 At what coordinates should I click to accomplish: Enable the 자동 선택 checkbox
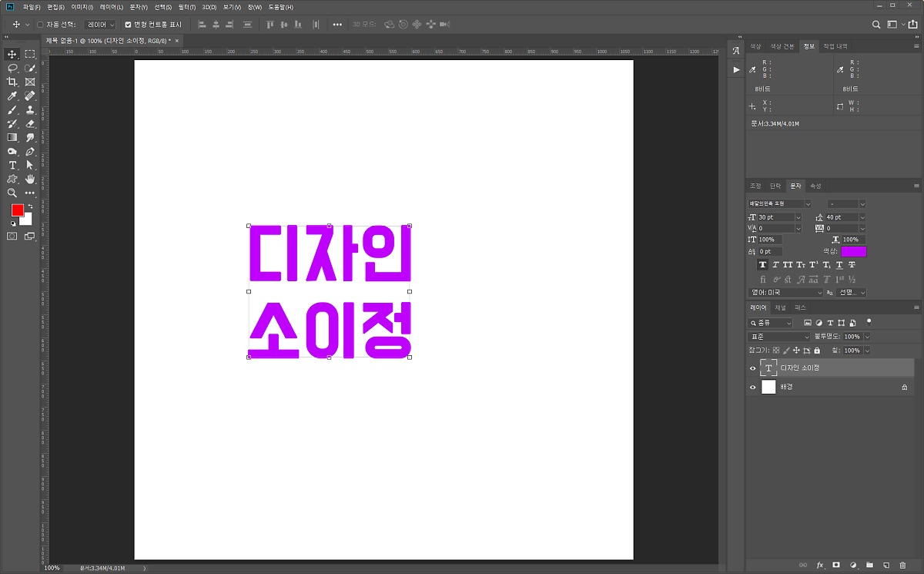(x=41, y=25)
